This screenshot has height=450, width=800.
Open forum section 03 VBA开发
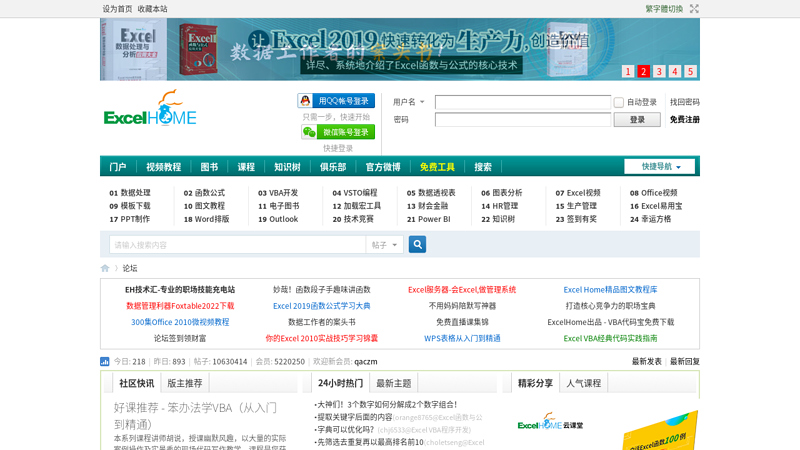tap(278, 193)
